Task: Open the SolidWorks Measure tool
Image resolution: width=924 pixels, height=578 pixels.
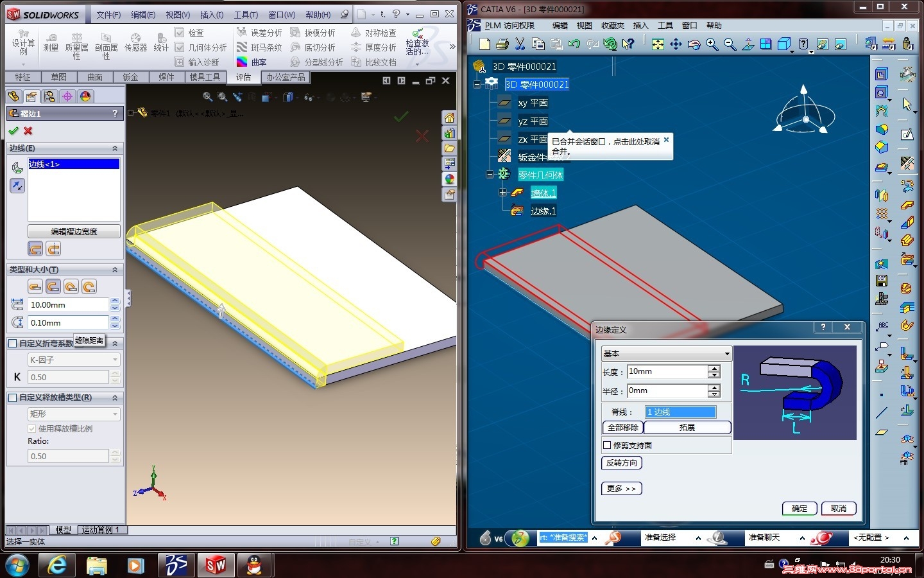Action: coord(51,42)
